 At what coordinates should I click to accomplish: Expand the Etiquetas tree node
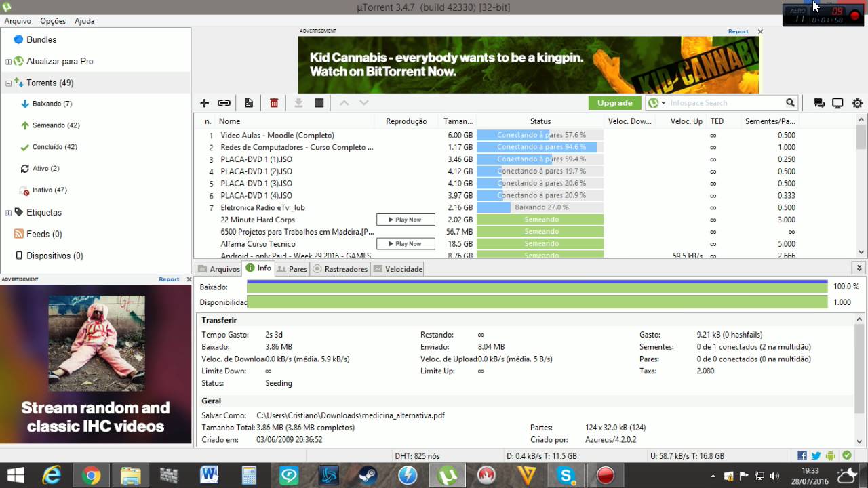[x=8, y=213]
